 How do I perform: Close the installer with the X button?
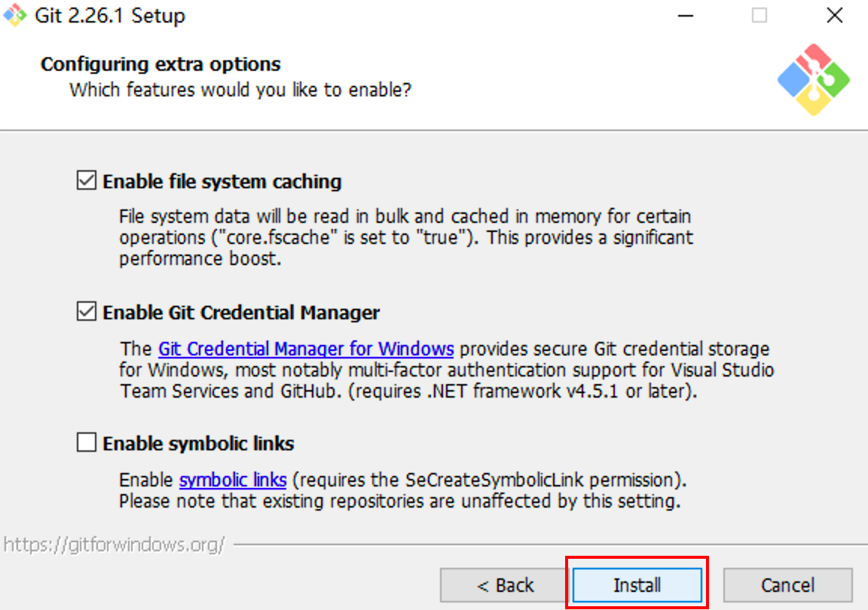pos(834,16)
